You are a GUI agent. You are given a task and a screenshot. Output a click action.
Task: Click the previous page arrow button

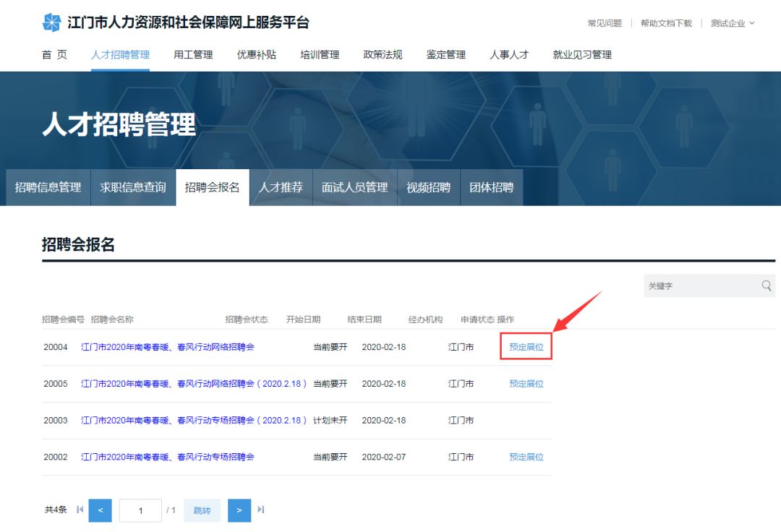coord(100,510)
